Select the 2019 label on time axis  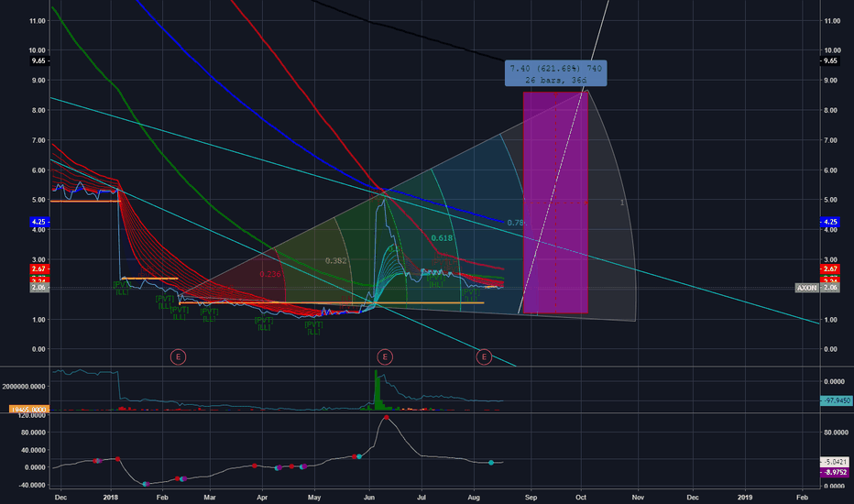pyautogui.click(x=745, y=497)
